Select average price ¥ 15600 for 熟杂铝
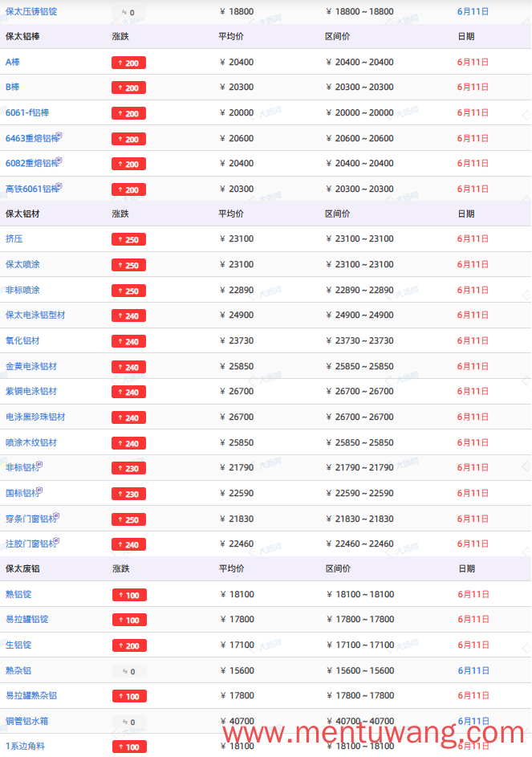 point(237,670)
